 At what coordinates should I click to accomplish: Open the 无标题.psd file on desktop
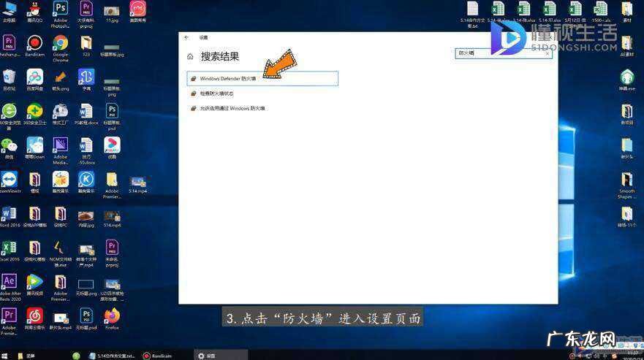[x=86, y=319]
